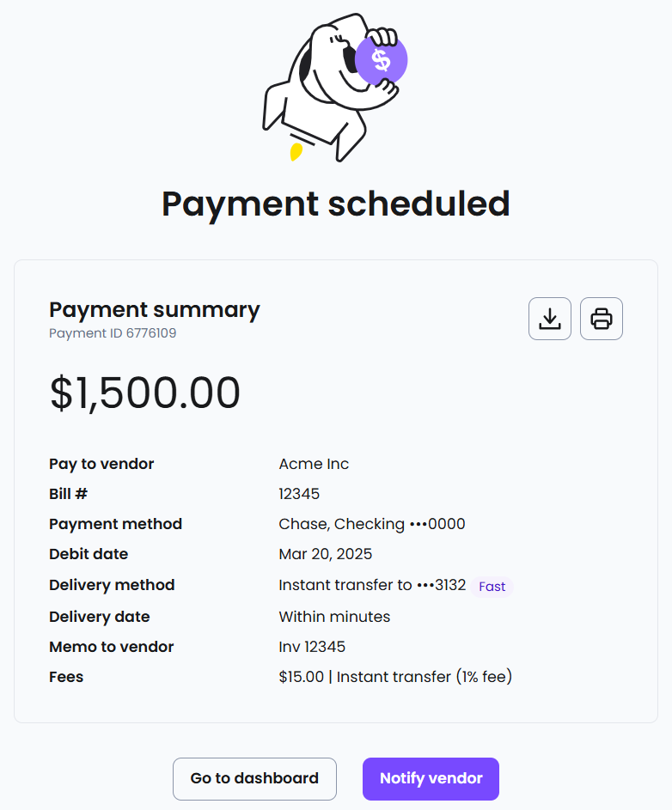Click the Within minutes delivery date
This screenshot has height=810, width=672.
click(x=334, y=617)
